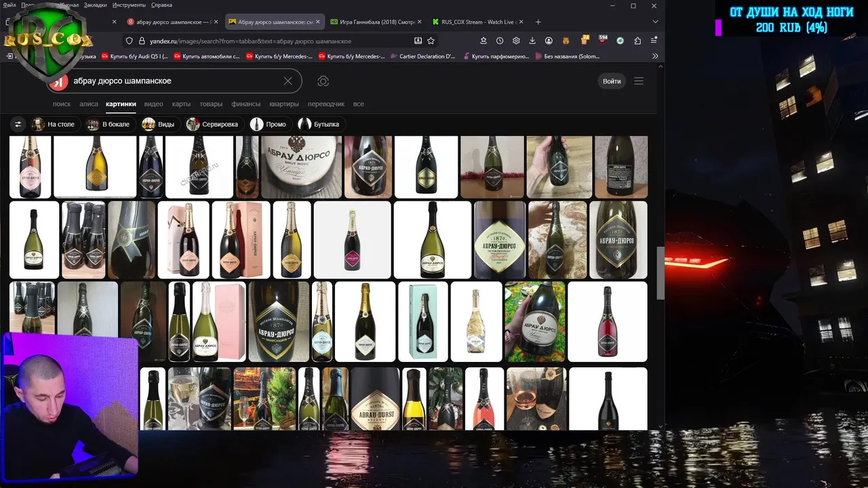
Task: Go to Yandex карты section
Action: (x=181, y=104)
